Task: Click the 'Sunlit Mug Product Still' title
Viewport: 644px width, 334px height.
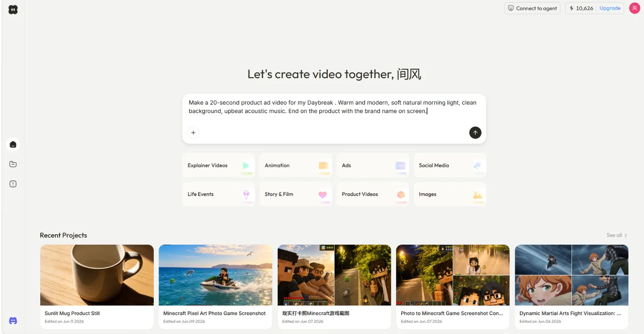Action: point(72,313)
